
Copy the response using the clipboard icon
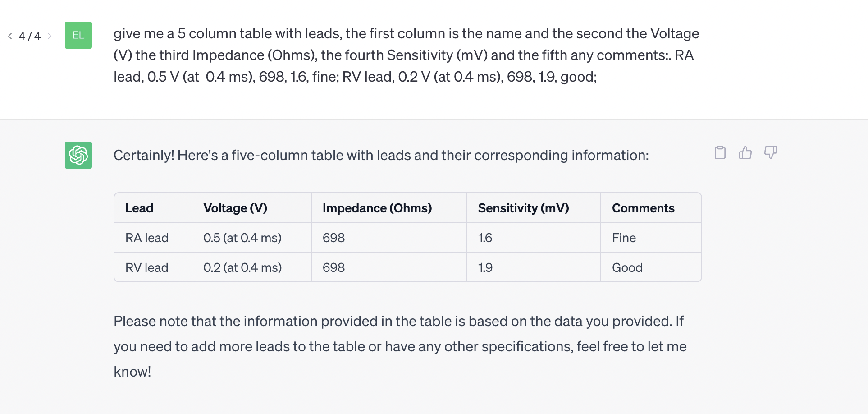[720, 153]
